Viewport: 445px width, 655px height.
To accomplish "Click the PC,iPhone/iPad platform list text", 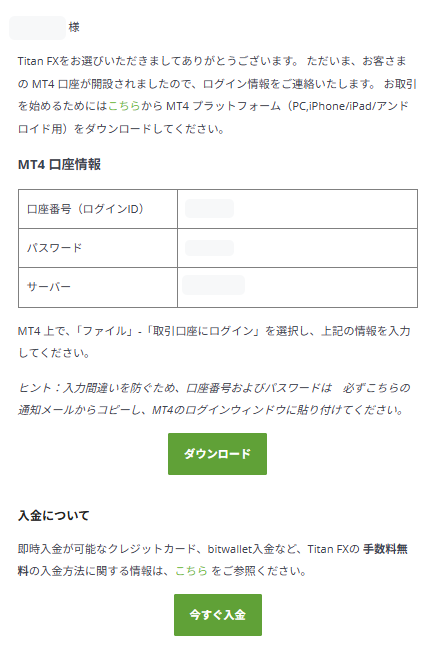I will 332,106.
